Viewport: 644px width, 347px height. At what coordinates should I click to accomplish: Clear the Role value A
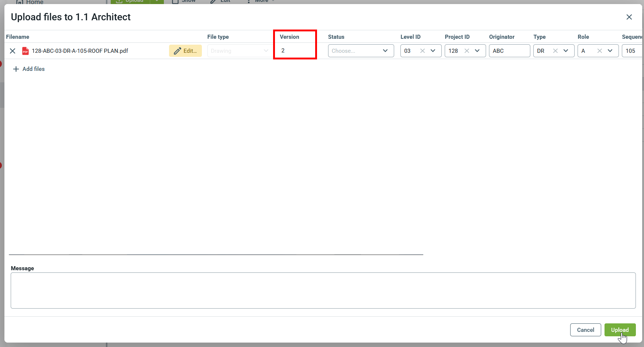click(600, 51)
